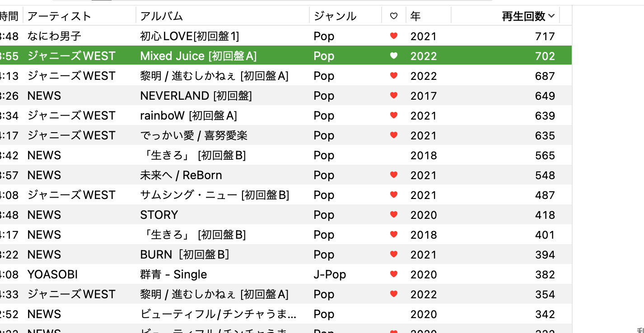The width and height of the screenshot is (644, 333).
Task: Unlove the 初心LOVE[初回盤1] track heart
Action: [x=394, y=36]
